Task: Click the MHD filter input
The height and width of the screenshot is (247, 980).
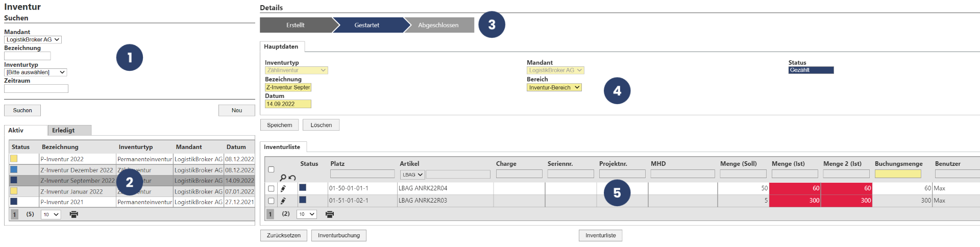Action: (x=683, y=174)
